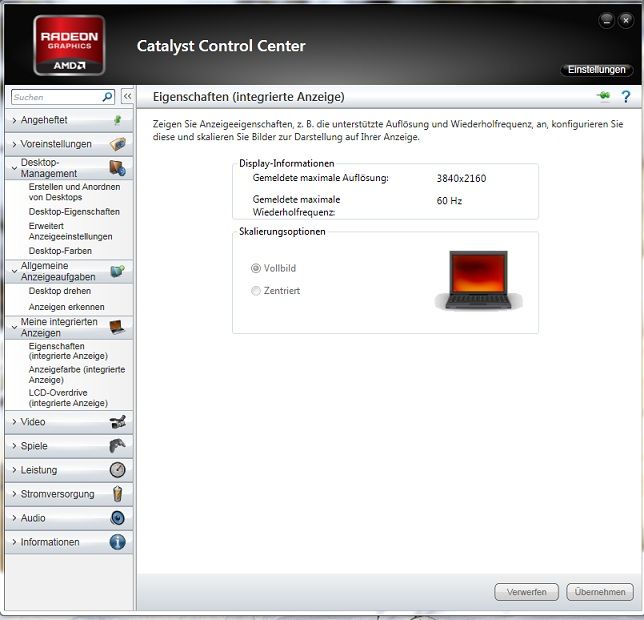Collapse sidebar with double-chevron button
The width and height of the screenshot is (644, 620).
[127, 96]
